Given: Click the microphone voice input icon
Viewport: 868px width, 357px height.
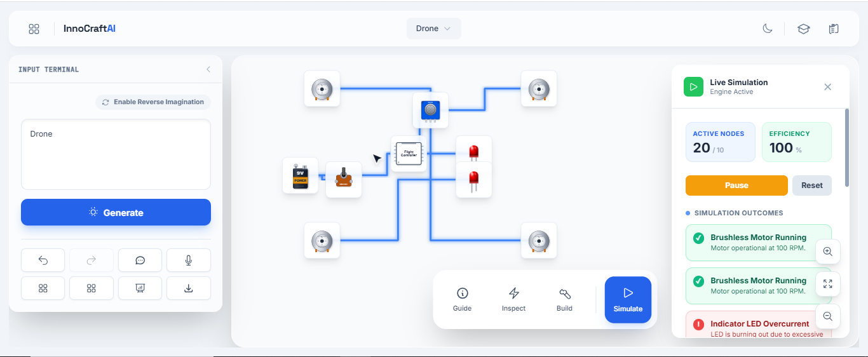Looking at the screenshot, I should point(188,260).
